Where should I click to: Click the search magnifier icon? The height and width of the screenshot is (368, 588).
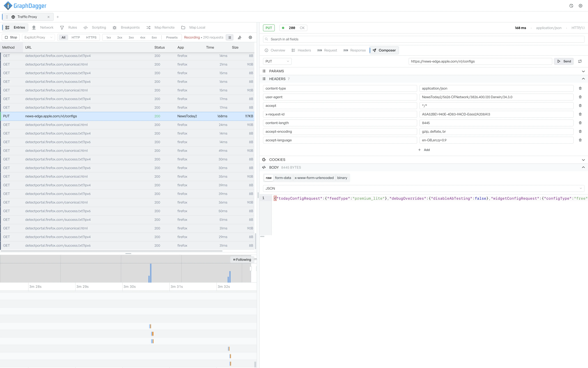(x=267, y=39)
